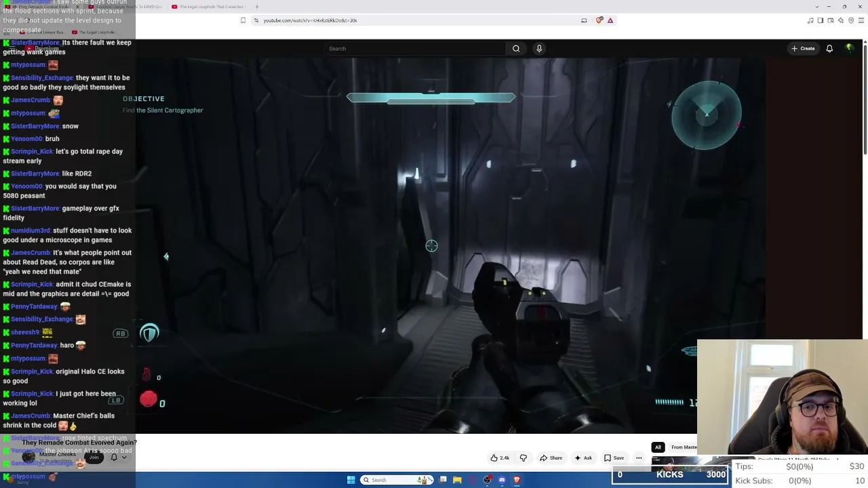Click the browser address bar URL
The image size is (868, 488).
[x=310, y=20]
